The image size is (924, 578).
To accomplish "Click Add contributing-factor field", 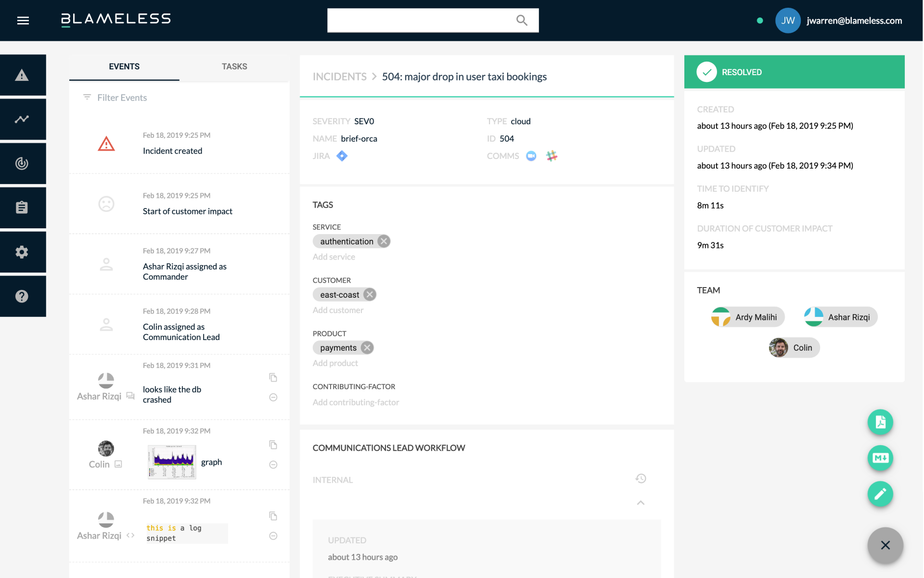I will click(x=356, y=403).
